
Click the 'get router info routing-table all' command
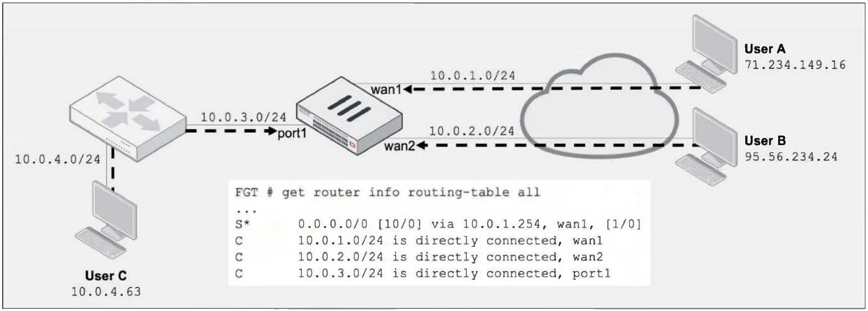pos(411,192)
